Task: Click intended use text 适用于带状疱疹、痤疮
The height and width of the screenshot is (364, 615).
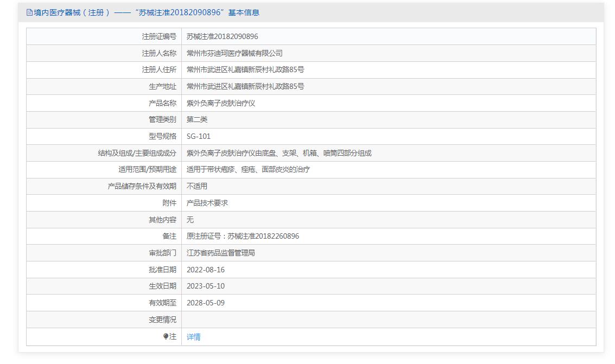Action: click(248, 170)
